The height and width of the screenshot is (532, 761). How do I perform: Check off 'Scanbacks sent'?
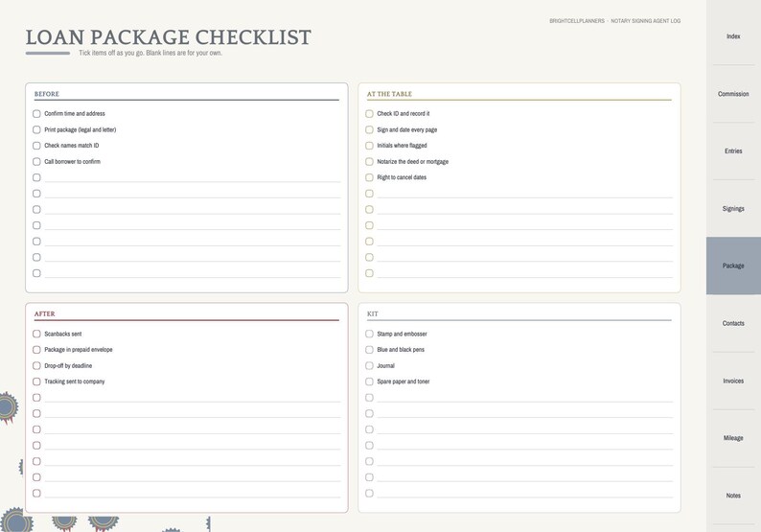pos(36,334)
